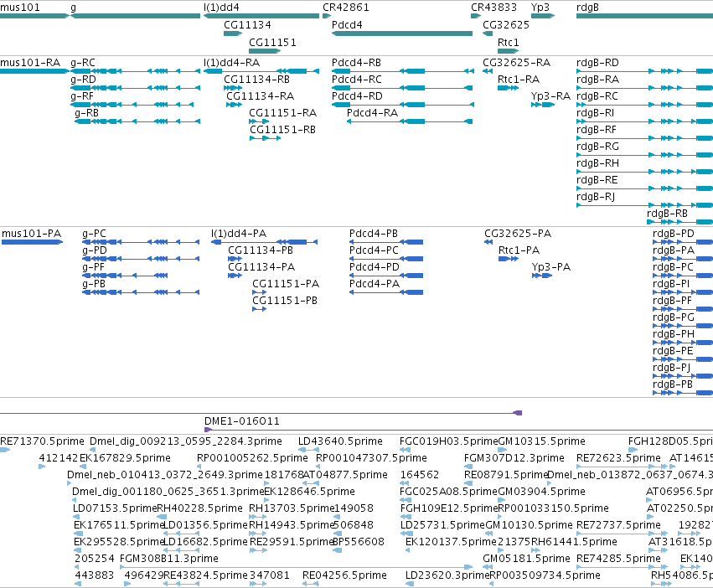Viewport: 713px width, 588px height.
Task: Select the Yp3 gene label
Action: (540, 8)
